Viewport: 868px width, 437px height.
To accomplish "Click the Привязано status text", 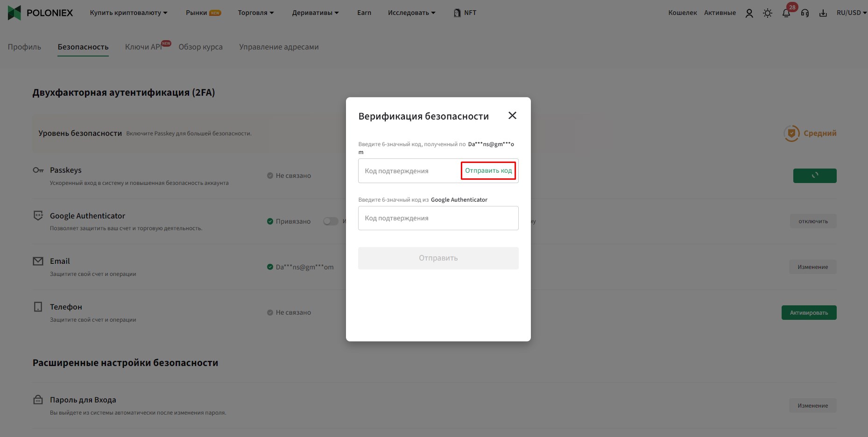I will tap(293, 221).
